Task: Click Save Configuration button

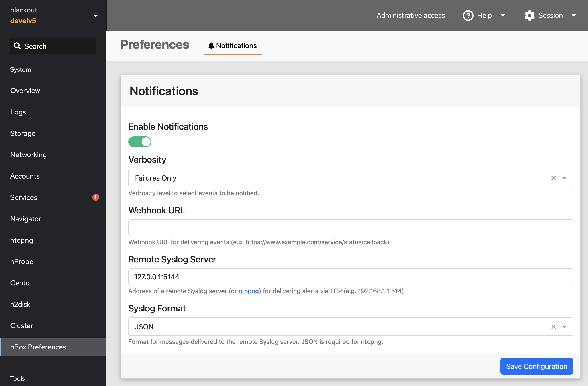Action: pos(537,366)
